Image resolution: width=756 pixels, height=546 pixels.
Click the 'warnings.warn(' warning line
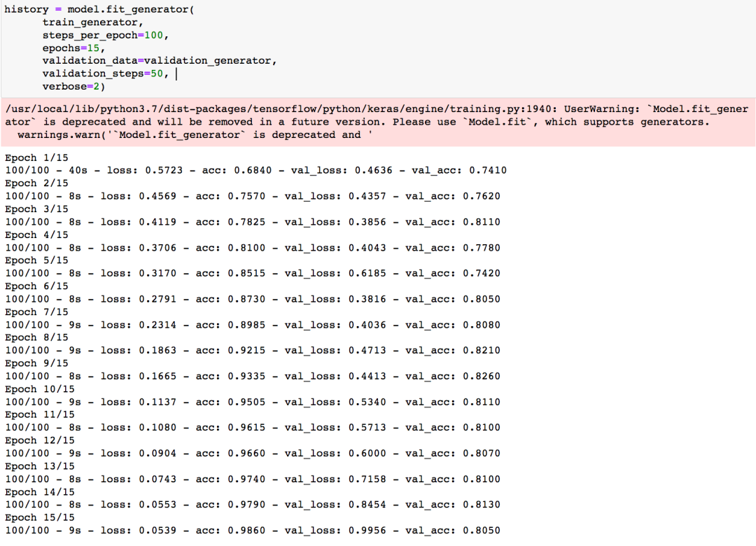195,135
